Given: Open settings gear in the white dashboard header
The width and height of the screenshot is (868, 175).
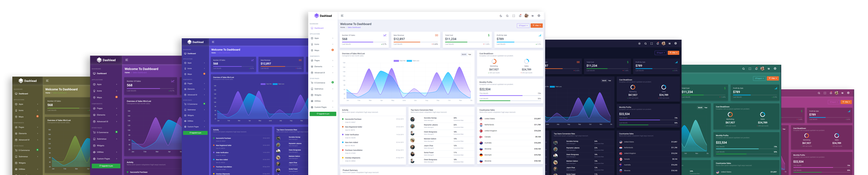Looking at the screenshot, I should point(539,15).
